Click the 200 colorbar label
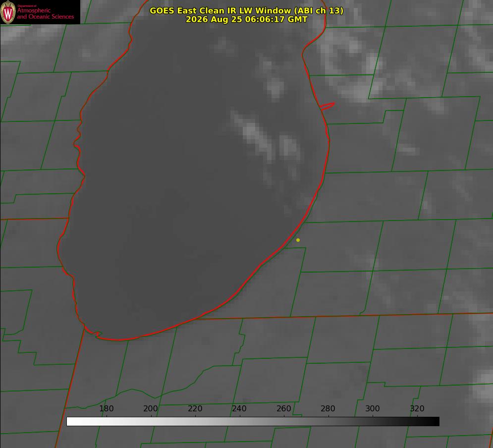This screenshot has width=493, height=448. coord(150,408)
